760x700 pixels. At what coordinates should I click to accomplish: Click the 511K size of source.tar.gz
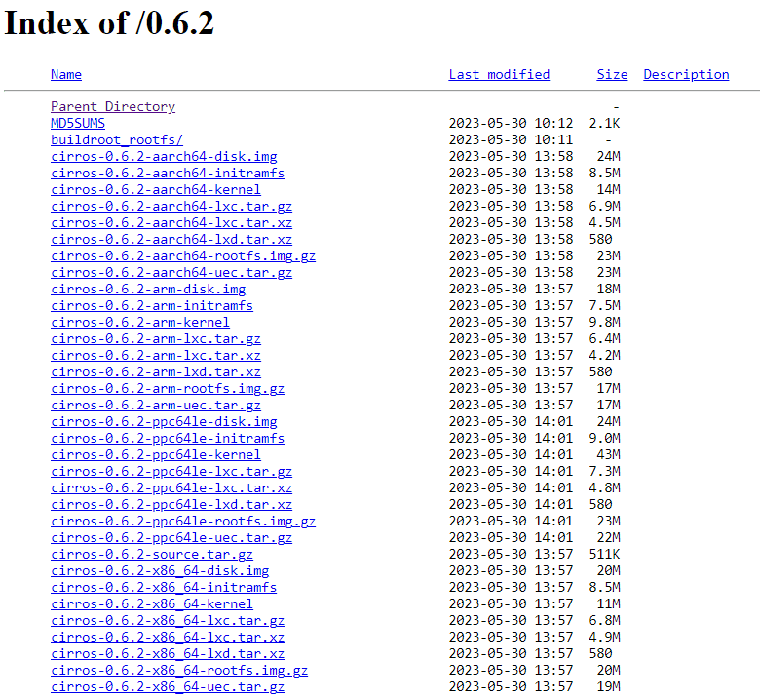(604, 554)
